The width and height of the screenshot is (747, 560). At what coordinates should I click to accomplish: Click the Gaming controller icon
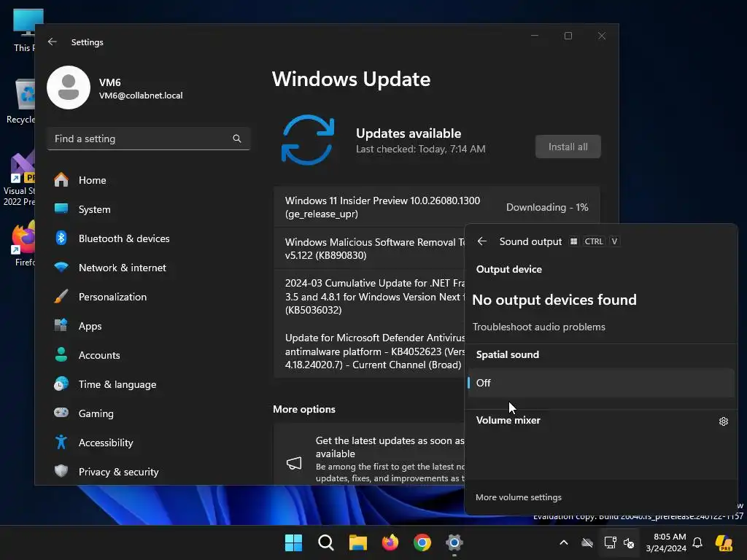coord(61,413)
